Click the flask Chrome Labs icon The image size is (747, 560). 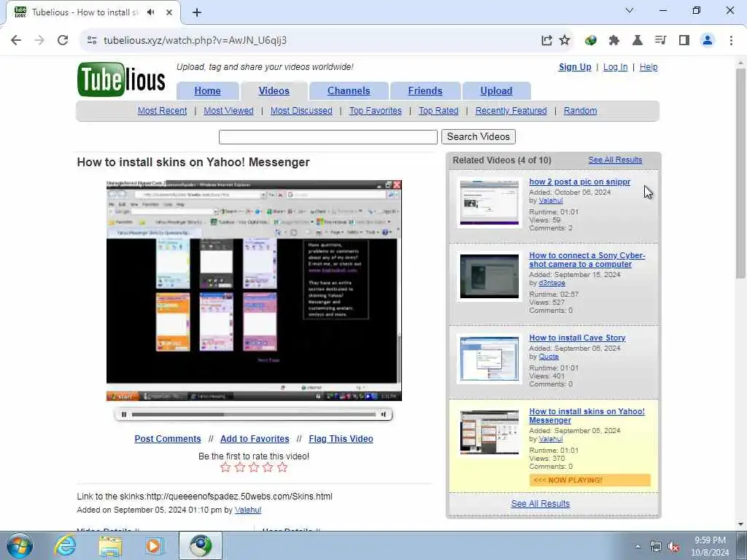tap(637, 41)
